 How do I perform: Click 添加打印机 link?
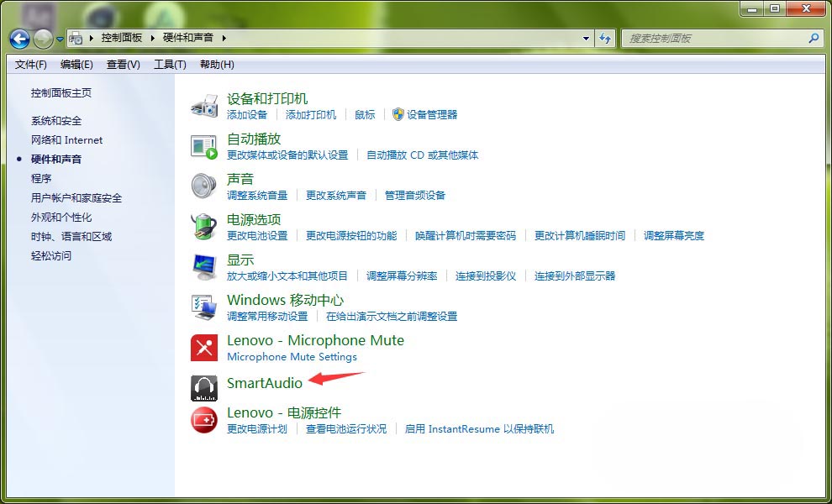311,114
